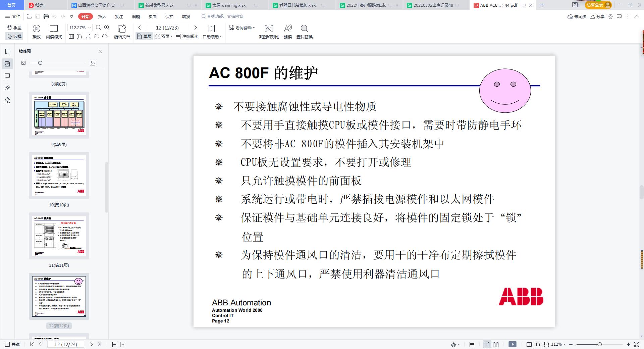Open the 保护 ribbon tab
Screen dimensions: 644x349
click(169, 16)
